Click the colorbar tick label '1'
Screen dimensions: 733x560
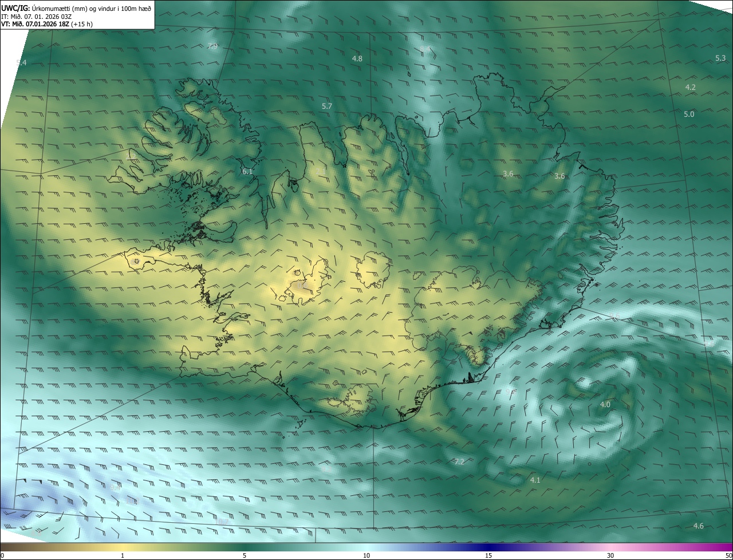point(123,556)
